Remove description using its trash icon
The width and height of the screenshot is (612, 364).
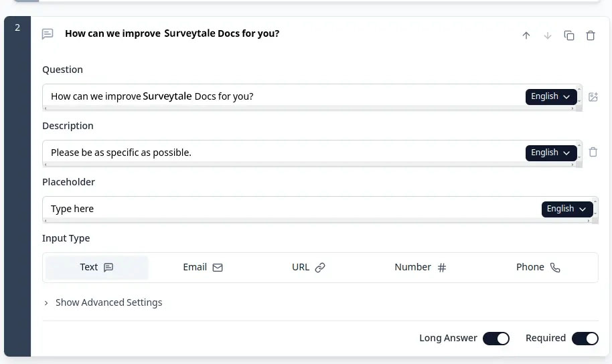(x=593, y=153)
